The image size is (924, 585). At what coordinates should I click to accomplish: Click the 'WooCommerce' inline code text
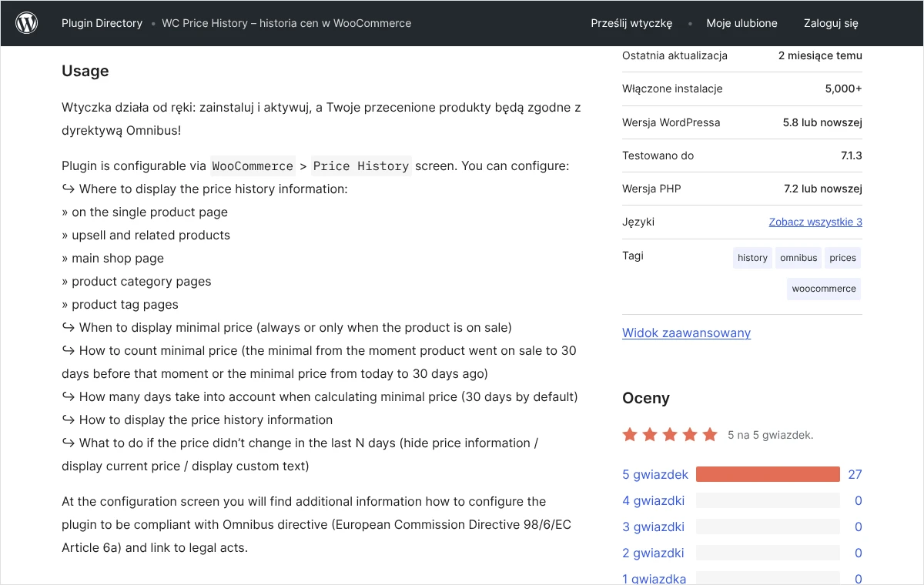pyautogui.click(x=253, y=166)
